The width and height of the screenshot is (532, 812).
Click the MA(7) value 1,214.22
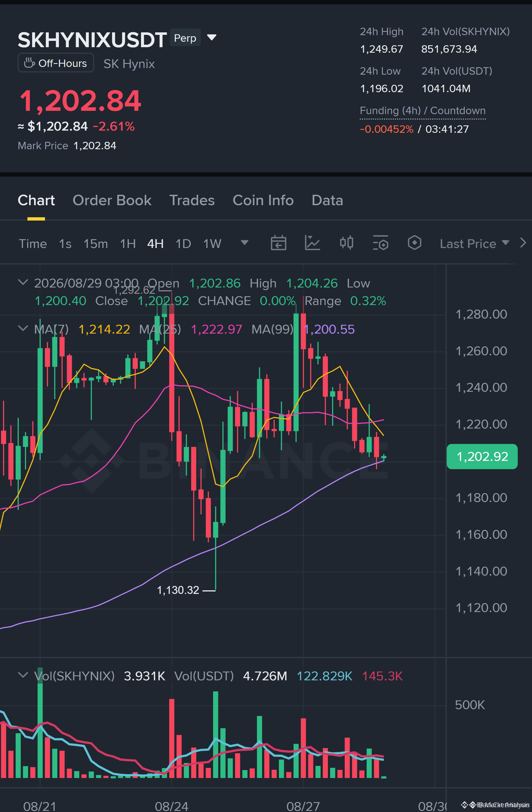tap(104, 329)
